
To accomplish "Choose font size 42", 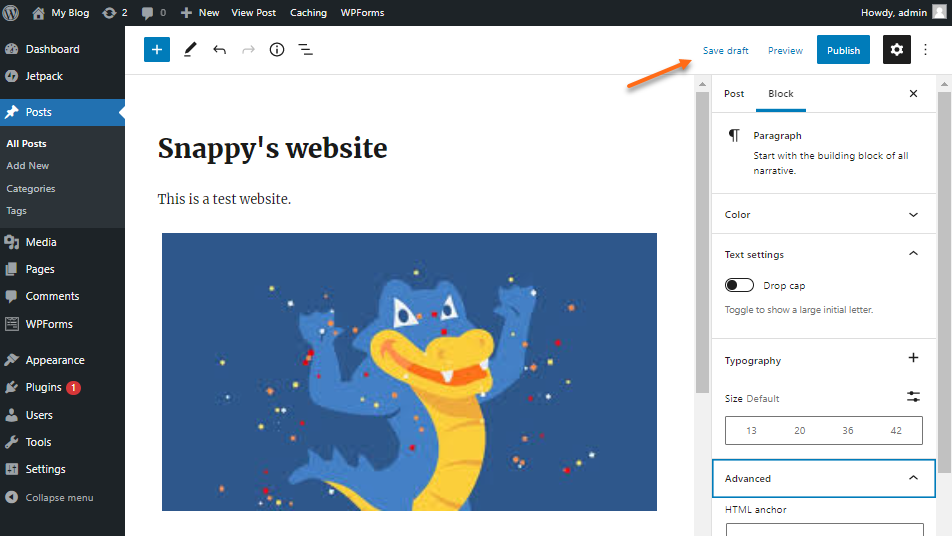I will point(896,430).
